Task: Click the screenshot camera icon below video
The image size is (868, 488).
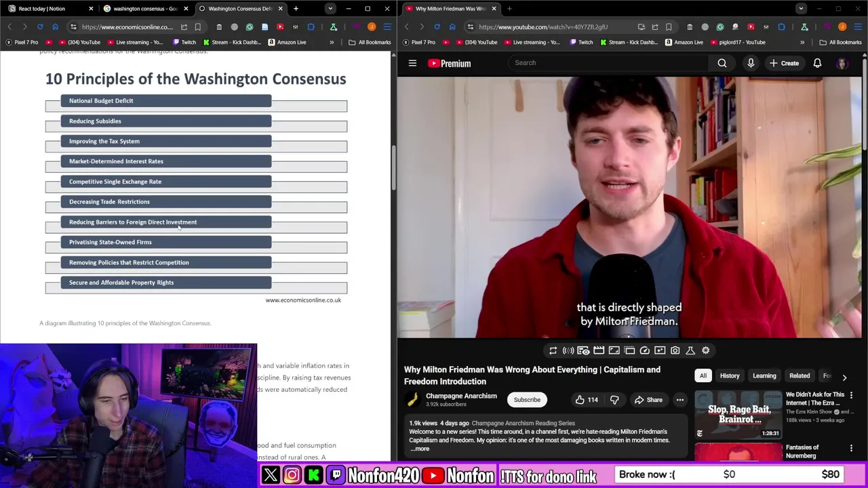Action: click(675, 350)
